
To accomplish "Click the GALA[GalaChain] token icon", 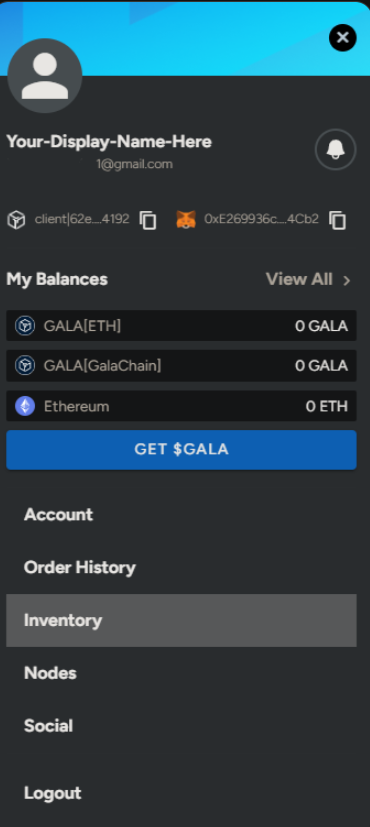I will [25, 366].
